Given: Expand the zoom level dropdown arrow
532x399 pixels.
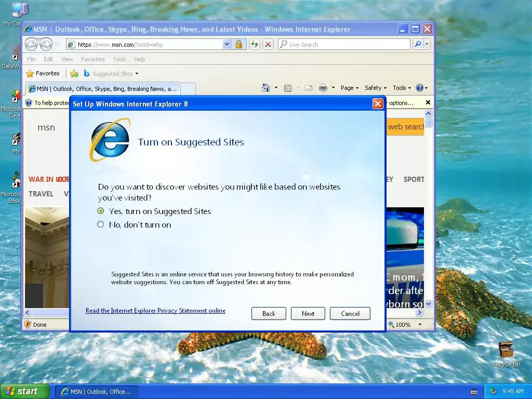Looking at the screenshot, I should [x=420, y=325].
